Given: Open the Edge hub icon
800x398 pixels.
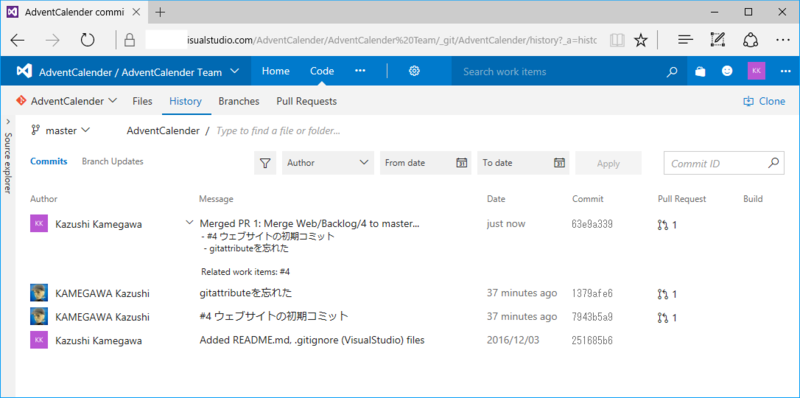Looking at the screenshot, I should [x=686, y=40].
